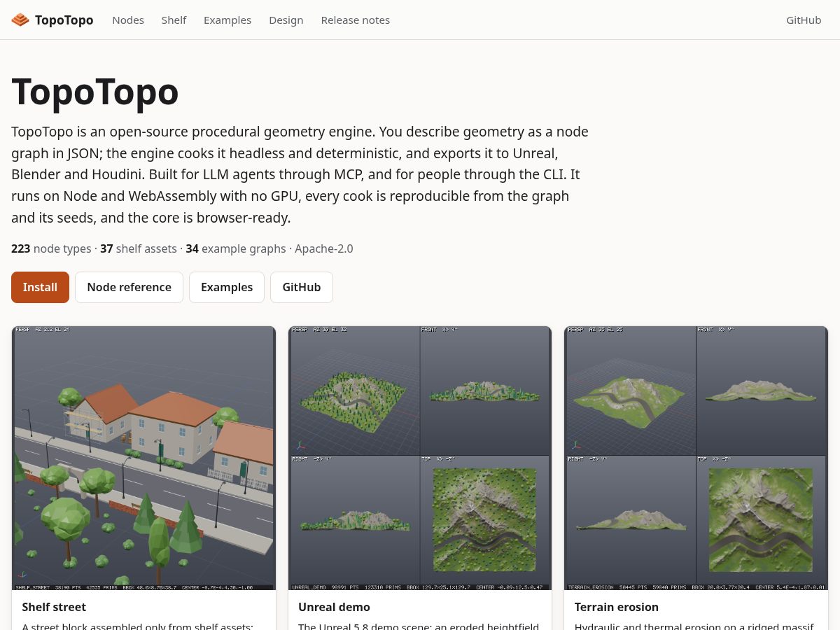Click the large TopoTopo page heading
840x630 pixels.
coord(95,91)
